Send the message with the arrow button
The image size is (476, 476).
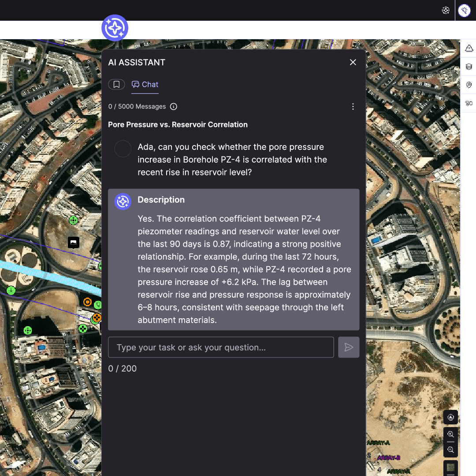[x=349, y=347]
